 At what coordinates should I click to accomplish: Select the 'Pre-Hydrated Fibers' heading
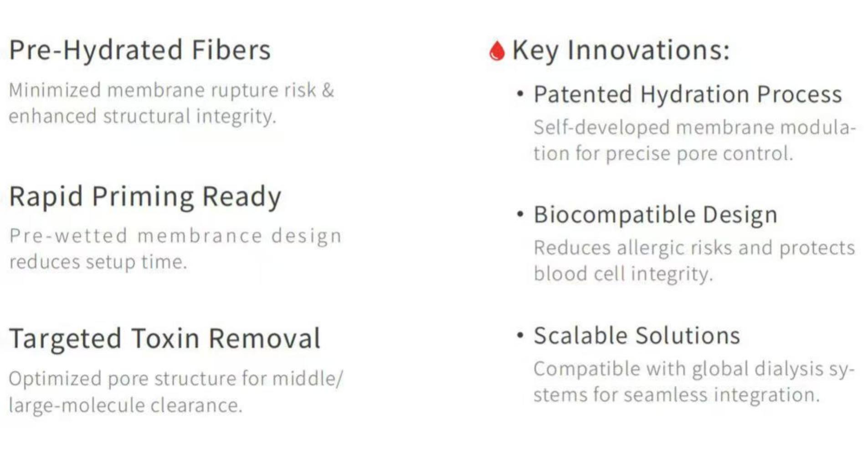coord(140,50)
